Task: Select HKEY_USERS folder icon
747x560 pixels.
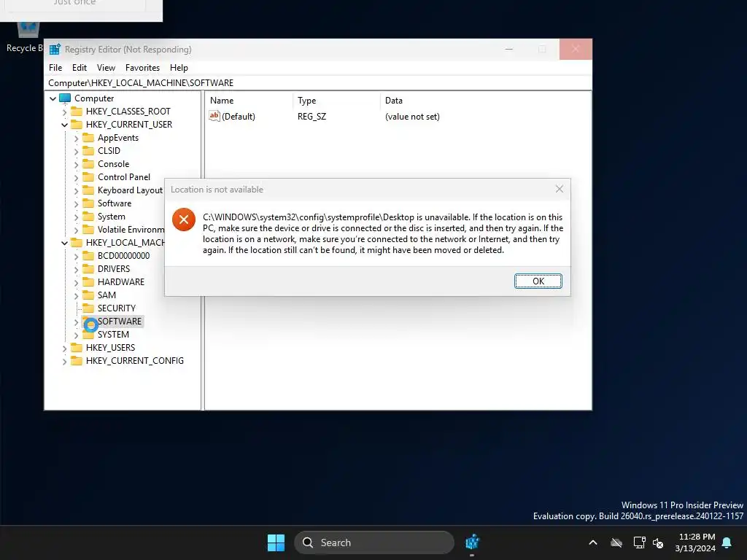Action: point(76,348)
